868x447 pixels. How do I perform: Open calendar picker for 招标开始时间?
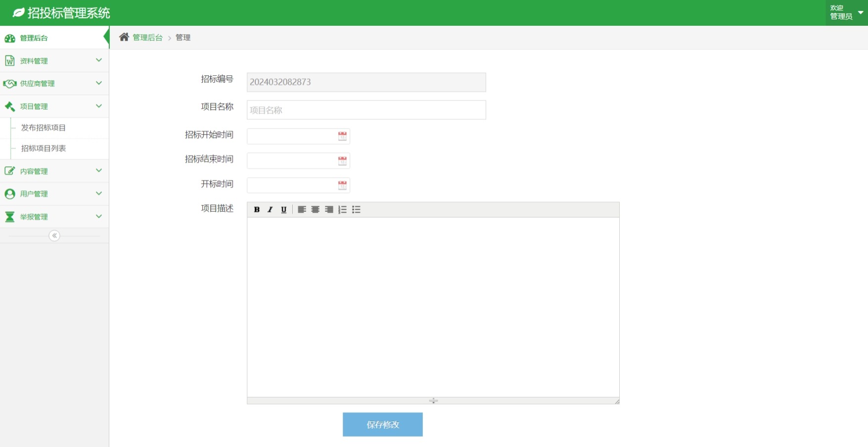342,136
